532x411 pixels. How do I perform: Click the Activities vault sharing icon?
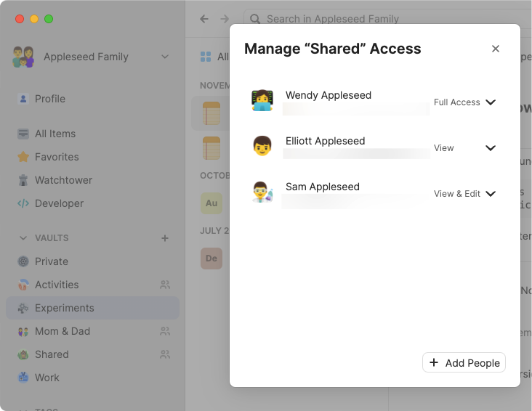coord(165,285)
